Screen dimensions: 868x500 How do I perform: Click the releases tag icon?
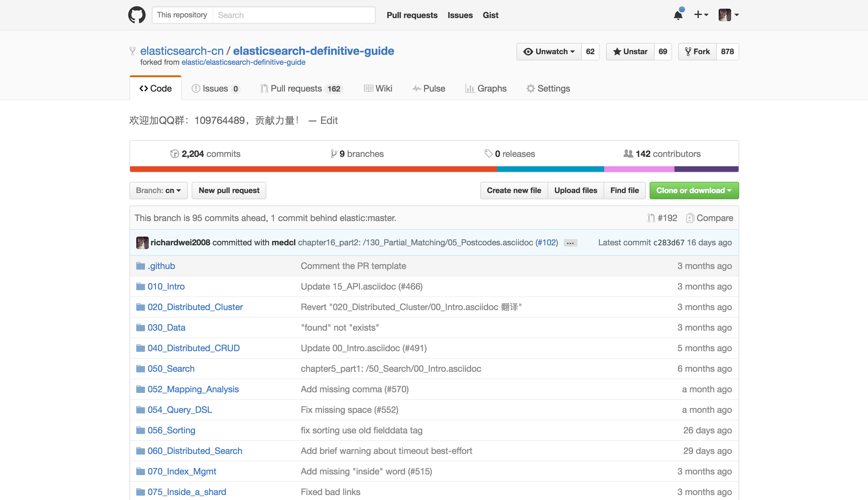click(488, 153)
